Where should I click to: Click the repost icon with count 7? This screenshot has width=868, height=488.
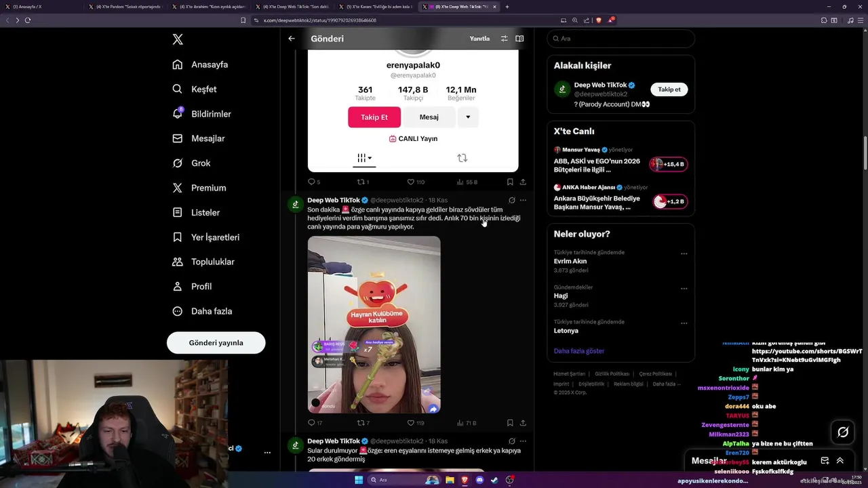pos(363,423)
